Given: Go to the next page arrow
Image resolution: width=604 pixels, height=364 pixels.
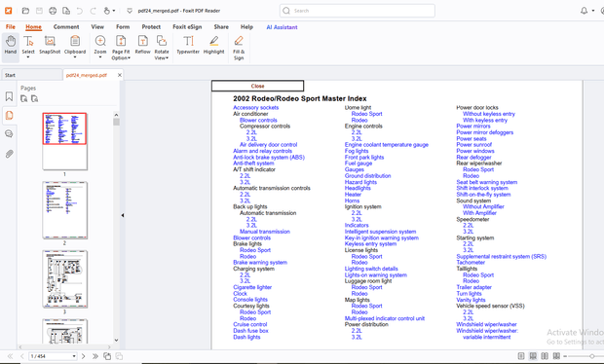Looking at the screenshot, I should [x=83, y=356].
